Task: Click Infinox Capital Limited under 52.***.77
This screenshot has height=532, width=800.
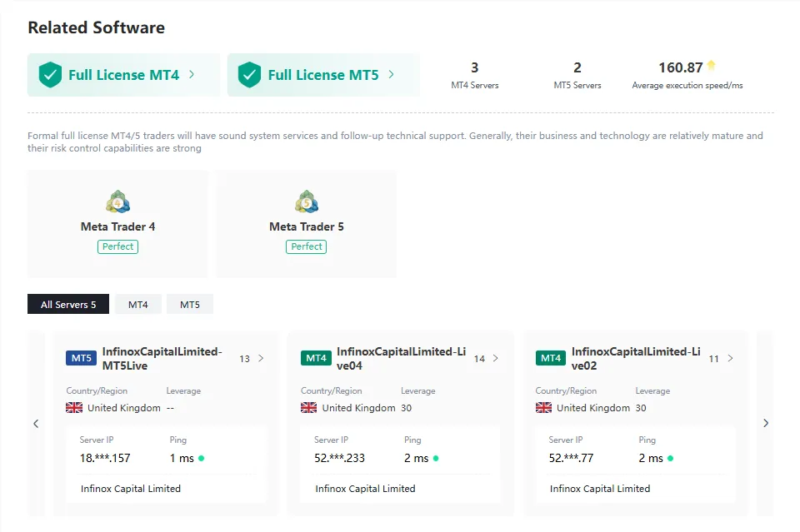Action: (x=600, y=489)
